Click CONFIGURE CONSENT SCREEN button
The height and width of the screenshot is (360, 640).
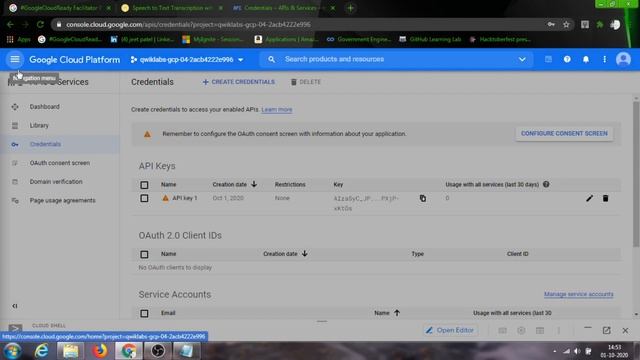(564, 133)
